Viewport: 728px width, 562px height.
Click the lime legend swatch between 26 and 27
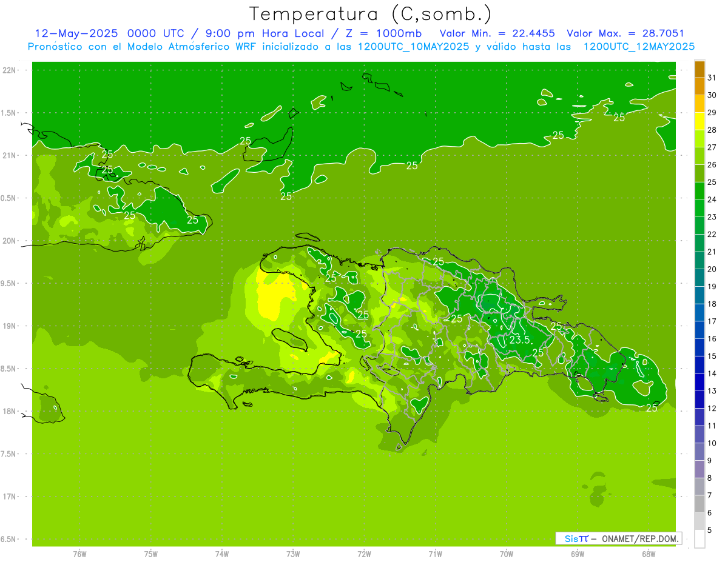(x=699, y=156)
